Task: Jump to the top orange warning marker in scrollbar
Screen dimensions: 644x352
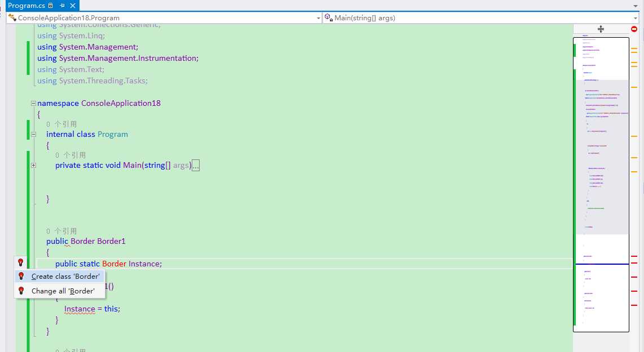Action: coord(634,48)
